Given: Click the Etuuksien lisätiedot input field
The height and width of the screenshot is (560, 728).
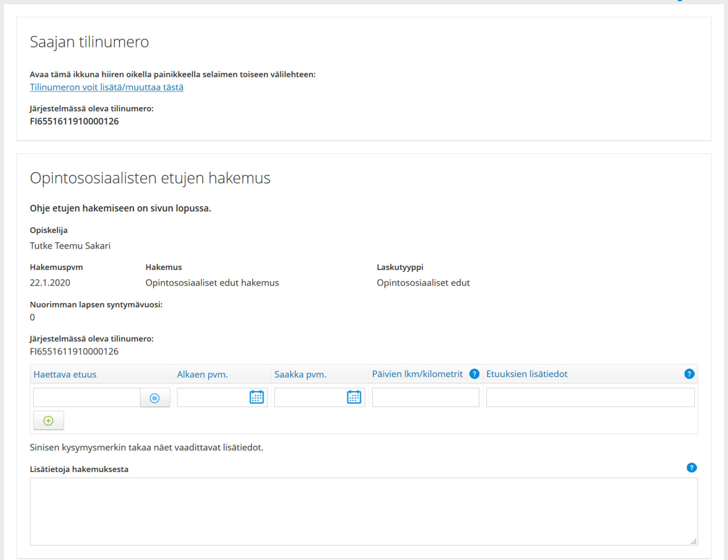Looking at the screenshot, I should click(x=590, y=398).
